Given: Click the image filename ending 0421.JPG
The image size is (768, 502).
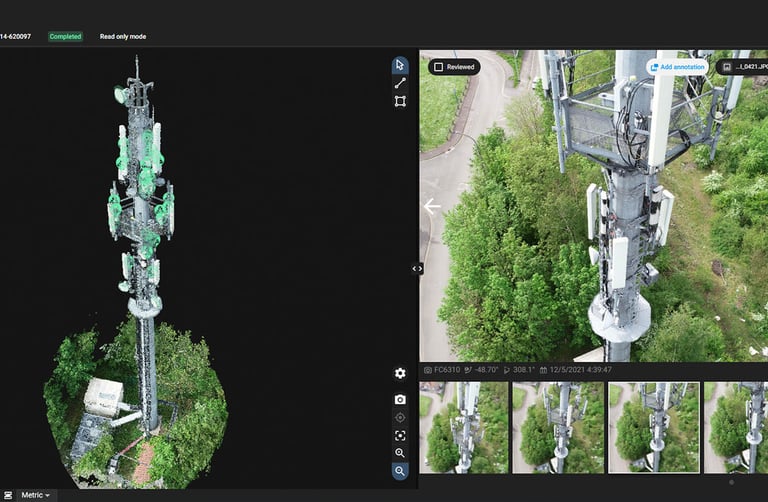Looking at the screenshot, I should pos(751,67).
